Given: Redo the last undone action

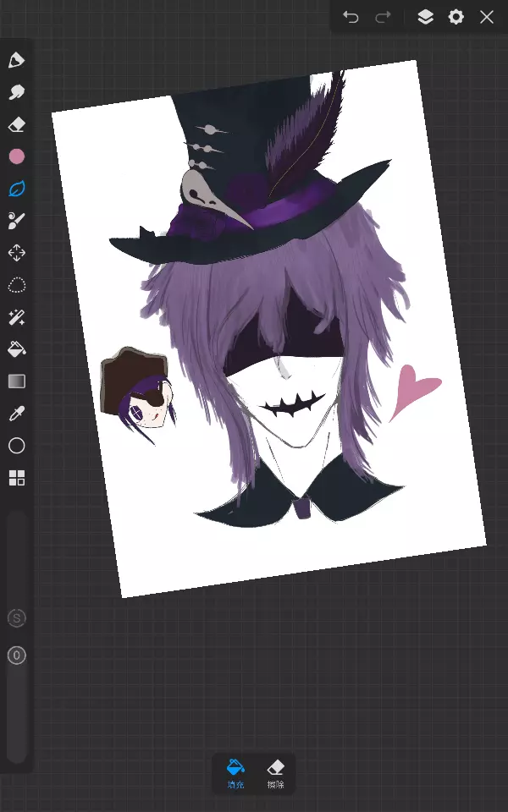Looking at the screenshot, I should (x=383, y=17).
